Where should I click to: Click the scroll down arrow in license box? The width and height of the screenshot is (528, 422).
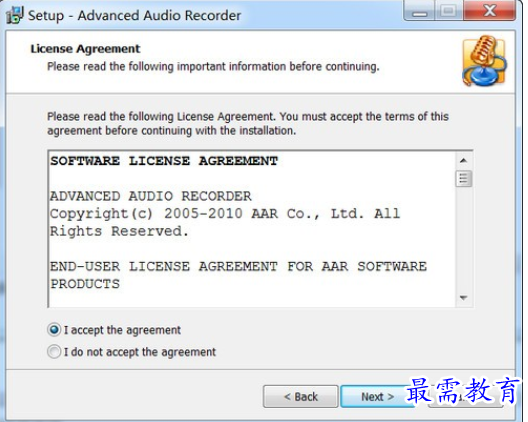coord(463,298)
